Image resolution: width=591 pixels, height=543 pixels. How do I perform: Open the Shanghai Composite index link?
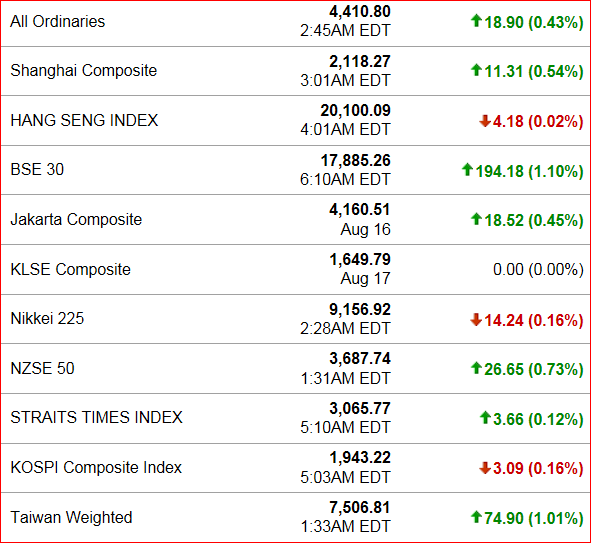[84, 70]
